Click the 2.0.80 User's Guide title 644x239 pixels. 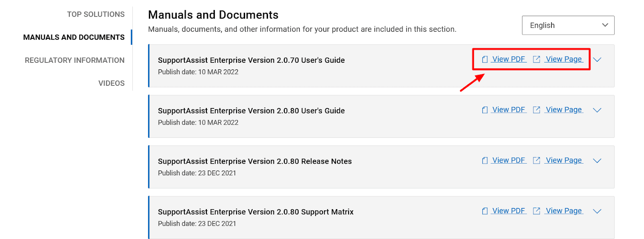(251, 111)
